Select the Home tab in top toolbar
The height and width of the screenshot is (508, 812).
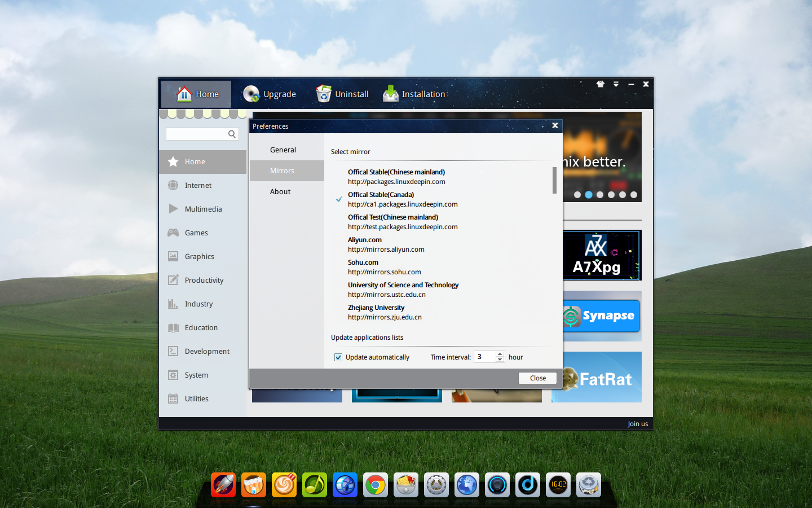click(x=196, y=94)
